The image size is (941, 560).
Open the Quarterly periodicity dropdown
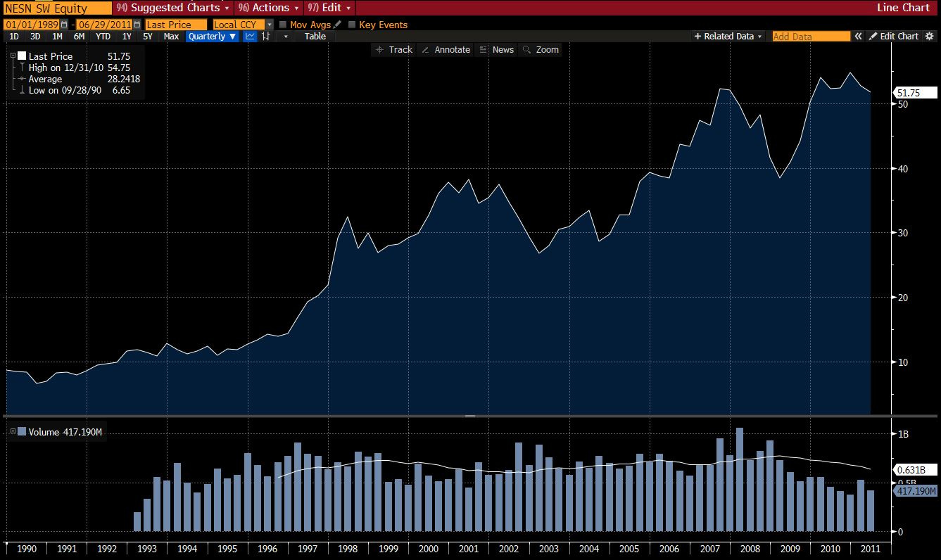[x=213, y=37]
